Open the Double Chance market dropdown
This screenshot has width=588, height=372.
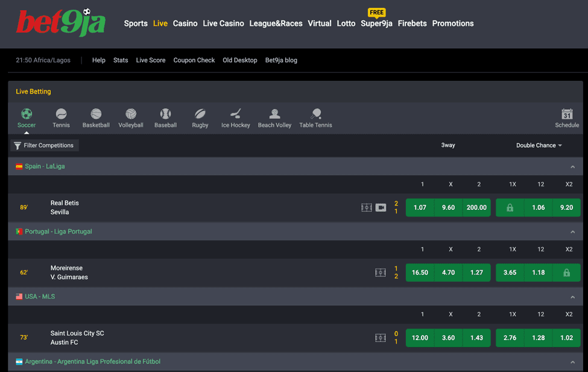(539, 145)
